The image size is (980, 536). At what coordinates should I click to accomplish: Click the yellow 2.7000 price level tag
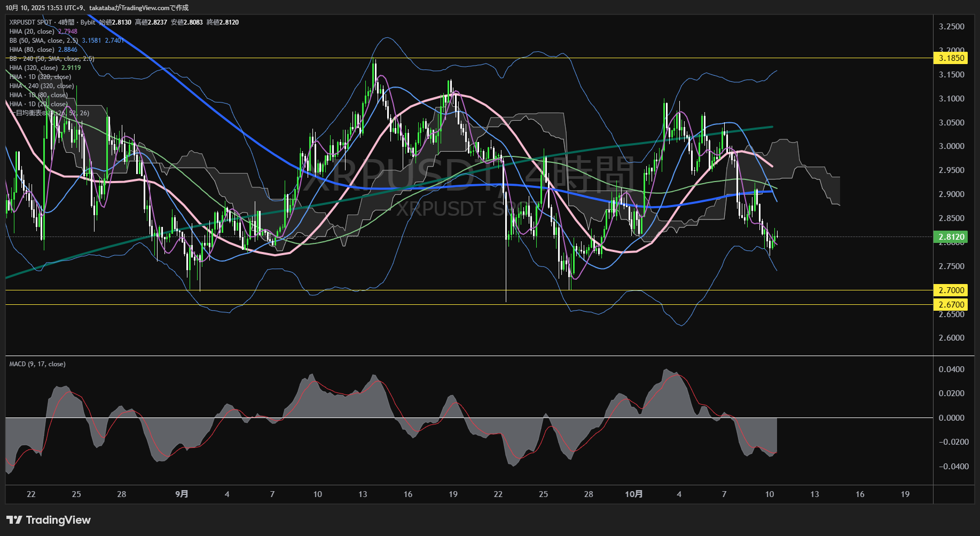[x=951, y=290]
